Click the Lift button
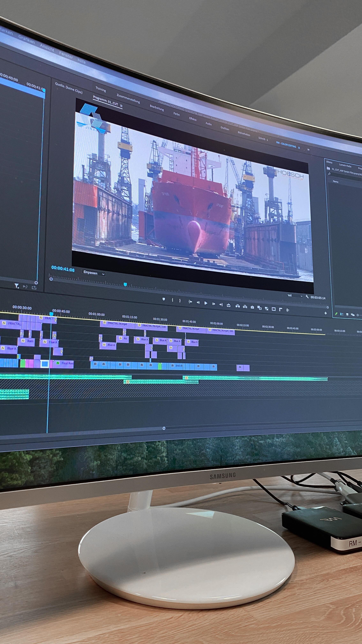This screenshot has width=362, height=644. [238, 306]
